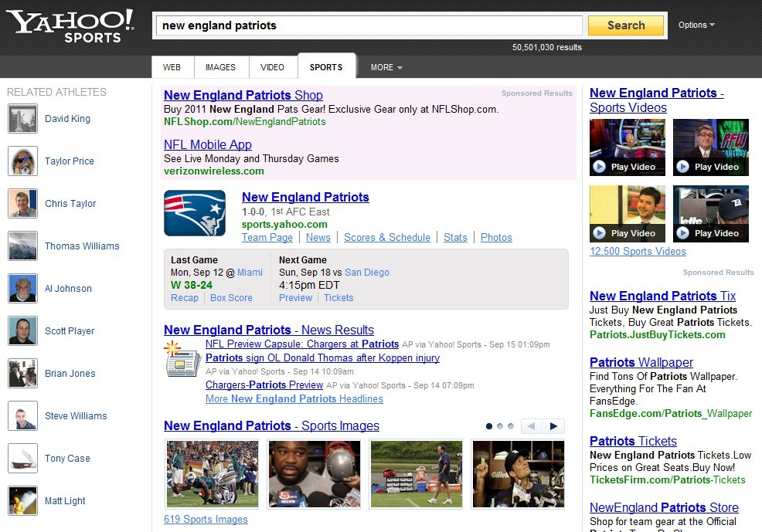This screenshot has height=532, width=762.
Task: Open the Patriots Tickets ad
Action: point(633,441)
